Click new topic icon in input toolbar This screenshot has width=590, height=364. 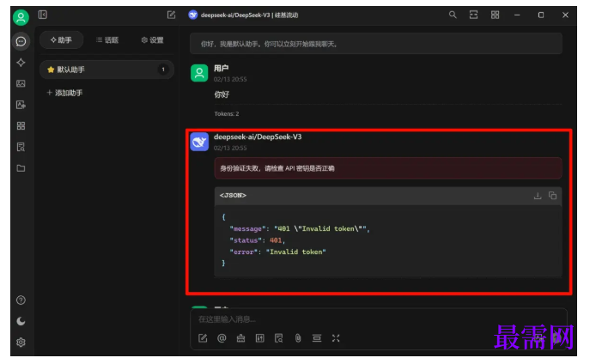pos(203,338)
